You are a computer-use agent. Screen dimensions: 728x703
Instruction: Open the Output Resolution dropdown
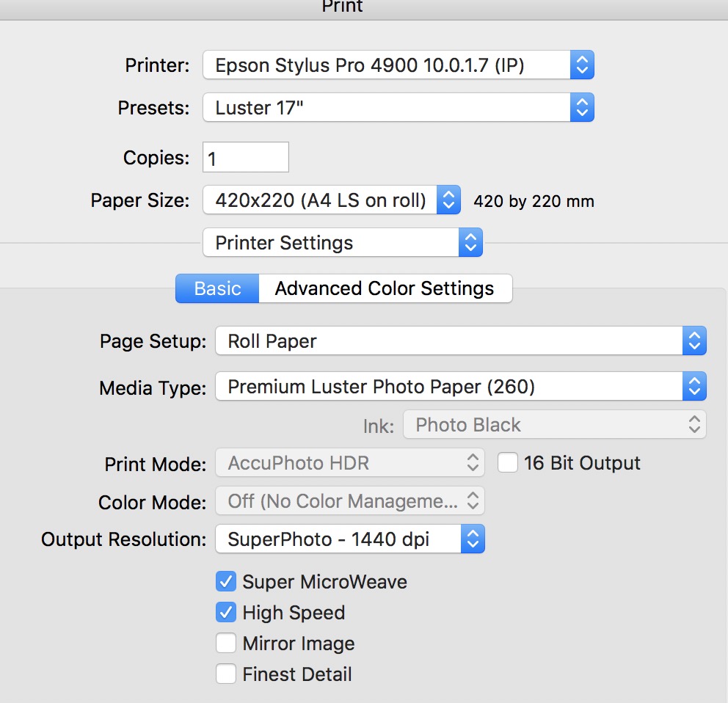[350, 540]
